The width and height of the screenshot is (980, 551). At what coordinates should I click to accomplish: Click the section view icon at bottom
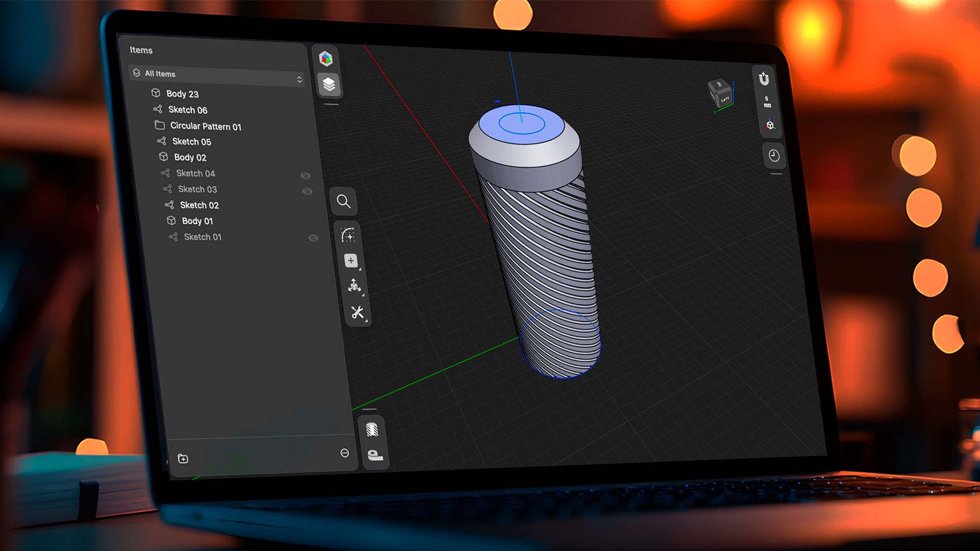[372, 430]
